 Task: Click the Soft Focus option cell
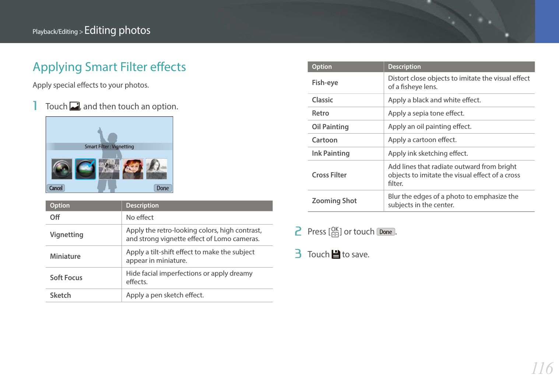[84, 278]
